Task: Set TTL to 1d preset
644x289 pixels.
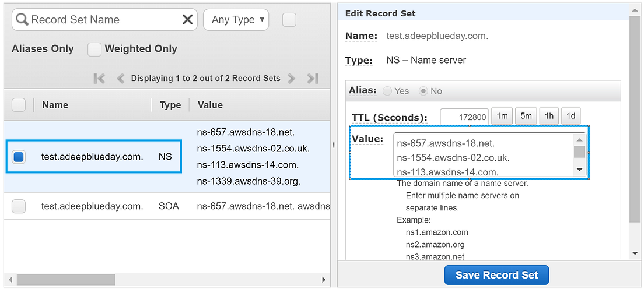Action: (570, 116)
